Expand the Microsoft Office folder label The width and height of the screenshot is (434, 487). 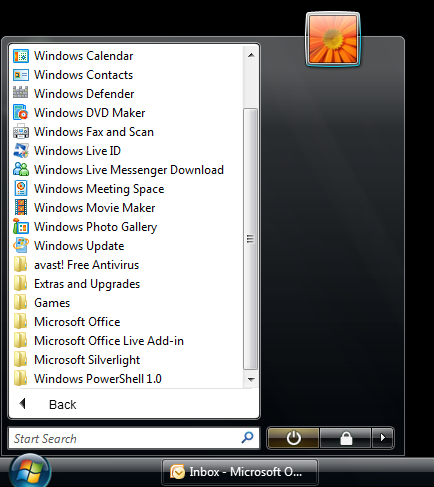coord(77,322)
